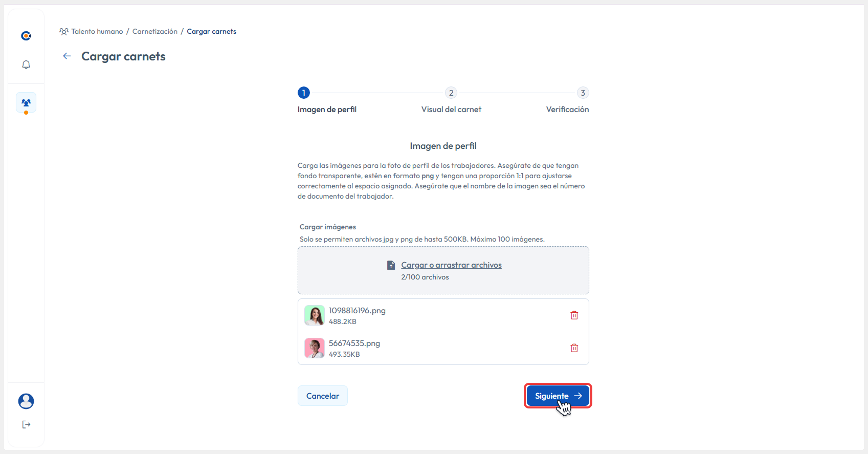Image resolution: width=868 pixels, height=454 pixels.
Task: Go back using the left arrow
Action: click(67, 56)
